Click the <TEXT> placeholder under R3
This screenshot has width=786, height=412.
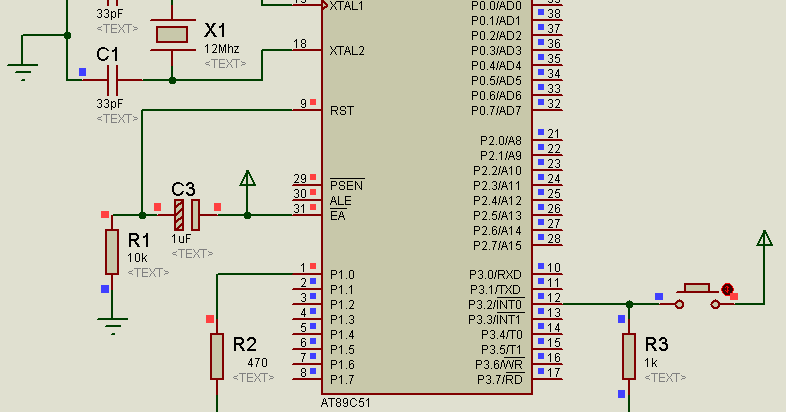click(x=665, y=377)
